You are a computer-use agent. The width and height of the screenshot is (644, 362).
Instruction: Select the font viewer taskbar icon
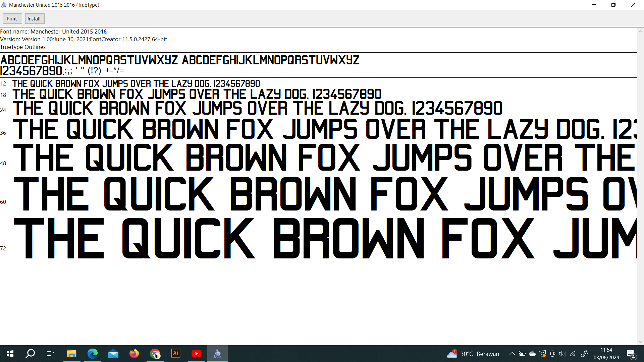pos(217,354)
